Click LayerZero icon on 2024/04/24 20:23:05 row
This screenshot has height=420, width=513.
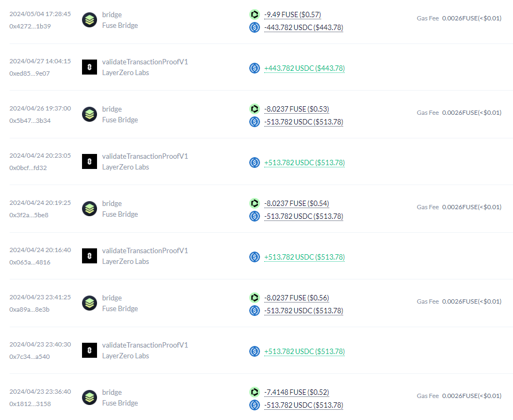click(90, 161)
